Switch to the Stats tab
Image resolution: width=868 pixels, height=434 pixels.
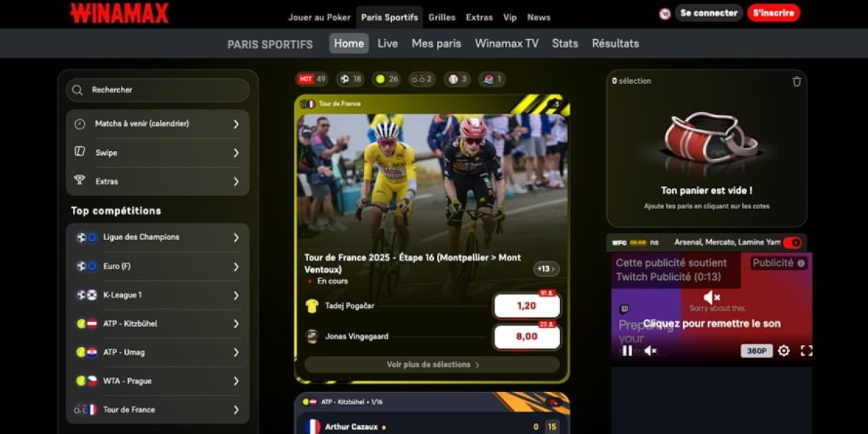[565, 43]
